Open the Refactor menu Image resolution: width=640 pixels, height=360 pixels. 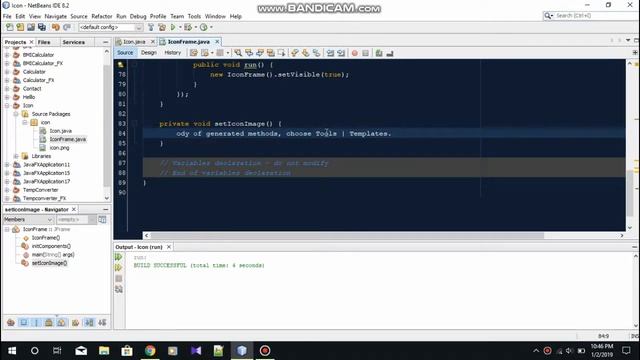tap(102, 16)
